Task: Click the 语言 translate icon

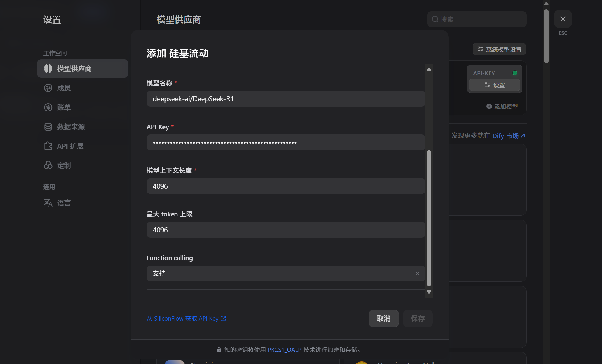Action: [x=48, y=203]
